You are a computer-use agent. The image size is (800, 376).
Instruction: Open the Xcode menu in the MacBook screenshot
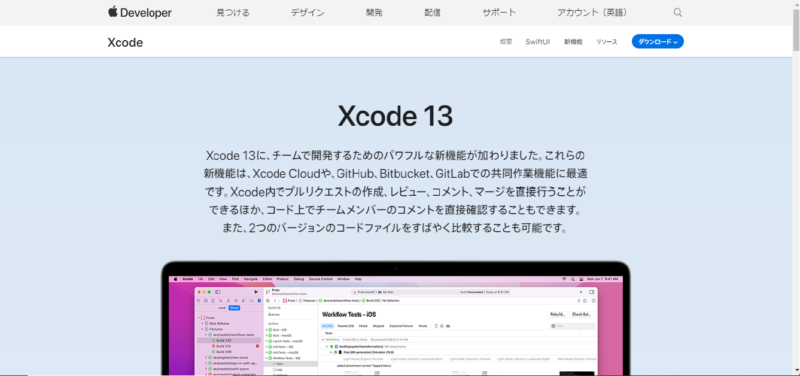coord(188,279)
